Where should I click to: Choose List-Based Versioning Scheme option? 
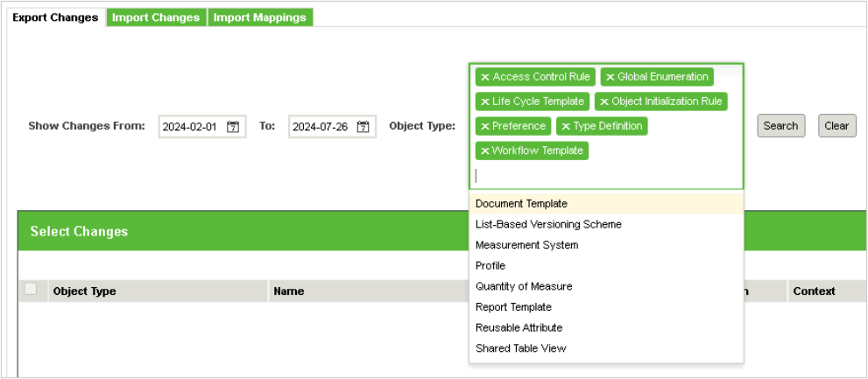click(x=606, y=225)
